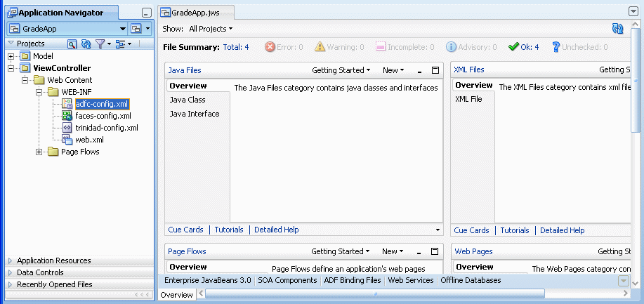
Task: Click the Web Services category link
Action: click(x=411, y=280)
